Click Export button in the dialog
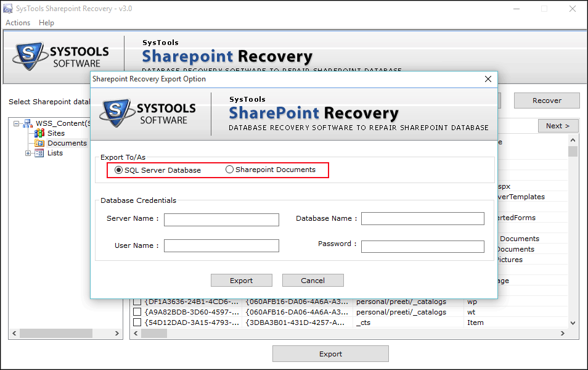The height and width of the screenshot is (370, 588). coord(241,281)
